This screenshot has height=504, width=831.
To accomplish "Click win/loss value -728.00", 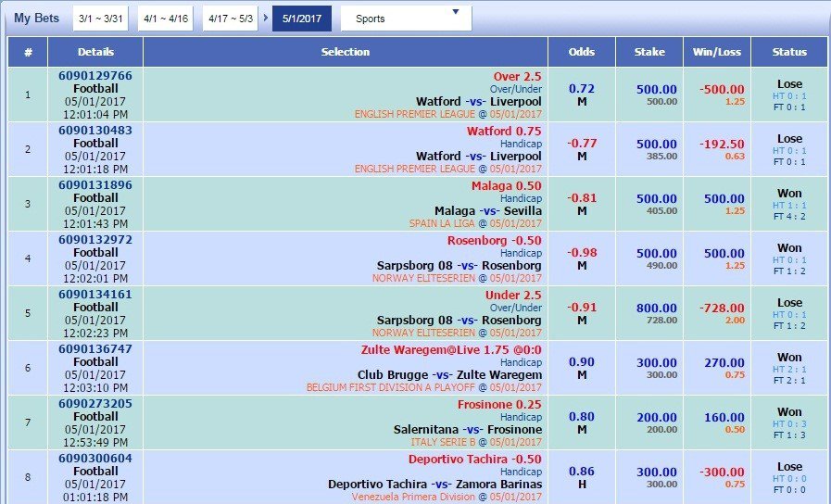I will click(722, 308).
